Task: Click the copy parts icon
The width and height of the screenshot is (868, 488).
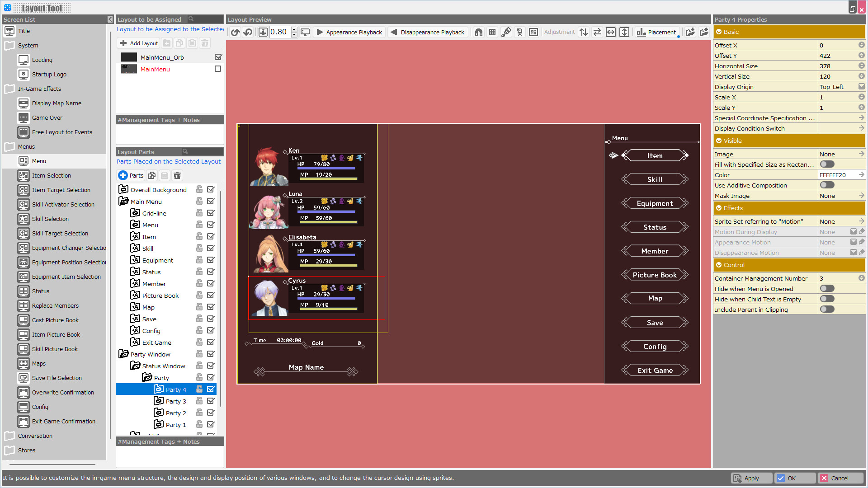Action: 151,174
